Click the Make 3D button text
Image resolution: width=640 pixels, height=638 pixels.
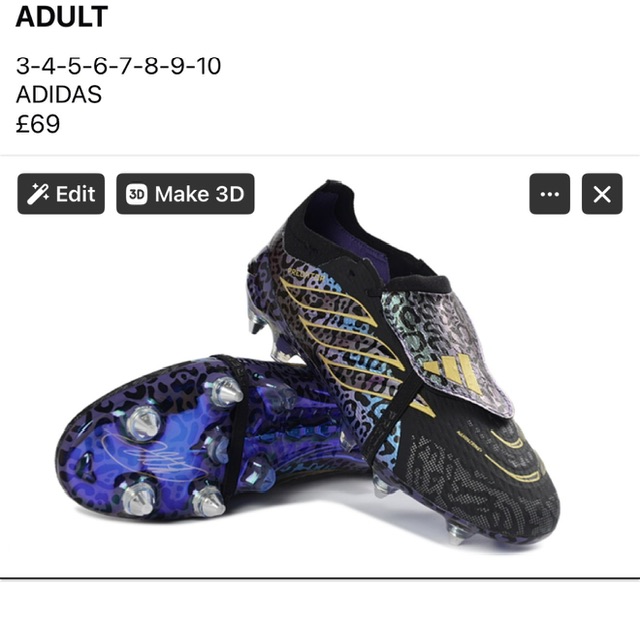click(x=199, y=194)
